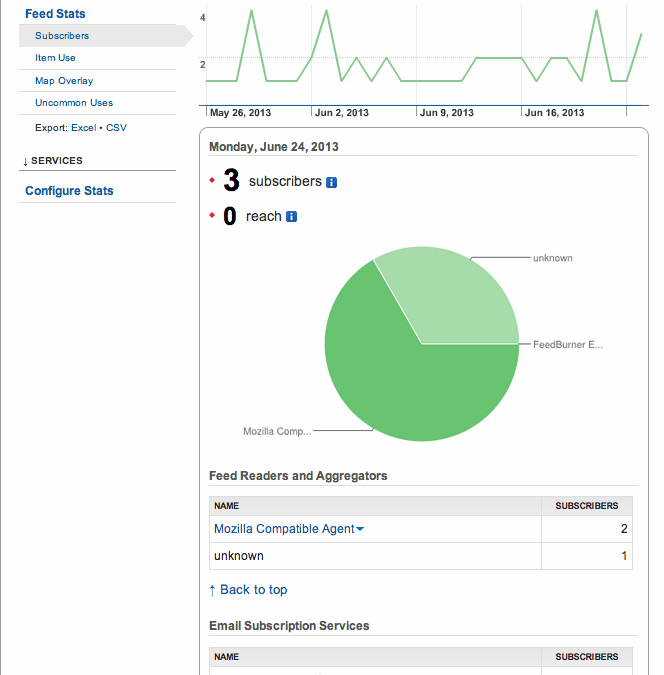Export stats as CSV

pos(116,128)
